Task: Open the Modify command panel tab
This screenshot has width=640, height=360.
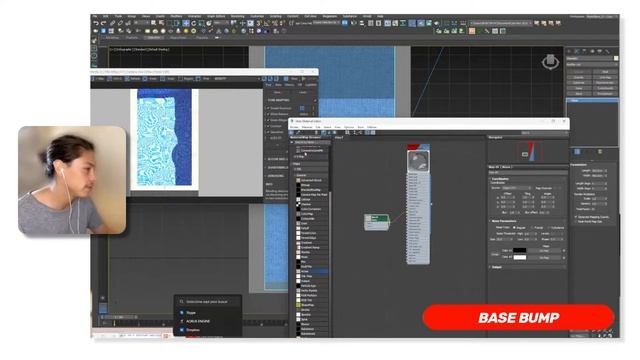Action: (x=577, y=51)
